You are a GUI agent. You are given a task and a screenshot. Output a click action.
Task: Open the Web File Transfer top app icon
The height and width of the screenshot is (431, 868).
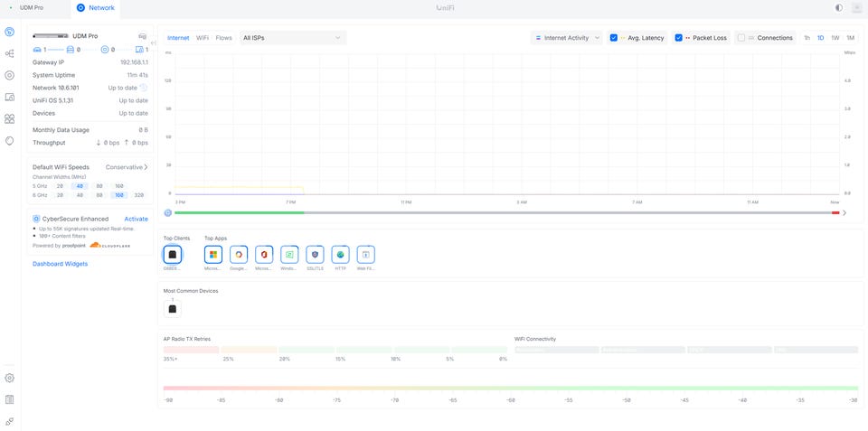(x=366, y=255)
